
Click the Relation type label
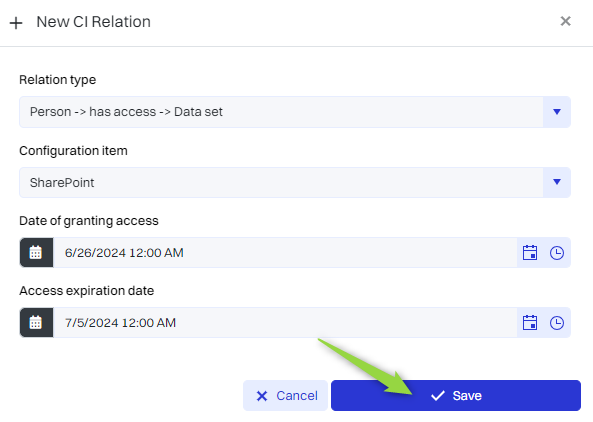click(57, 80)
